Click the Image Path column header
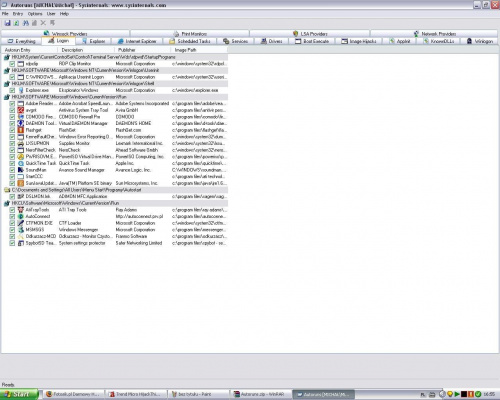 click(x=200, y=50)
